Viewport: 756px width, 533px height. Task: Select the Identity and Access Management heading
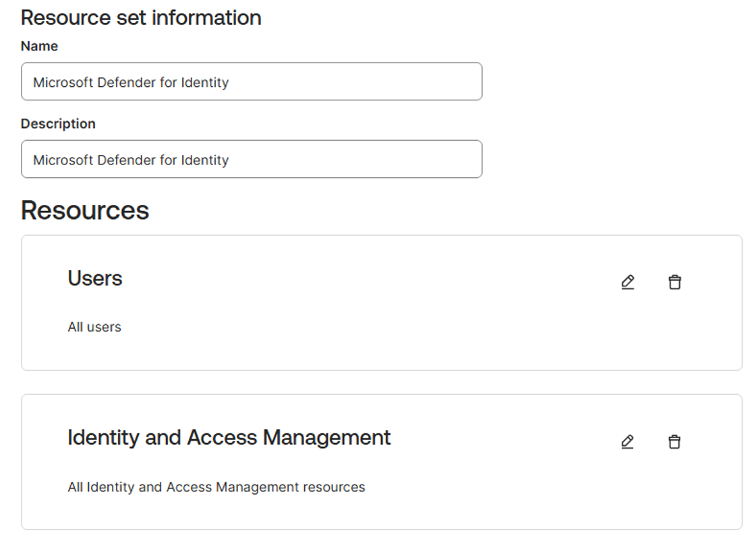pos(229,437)
